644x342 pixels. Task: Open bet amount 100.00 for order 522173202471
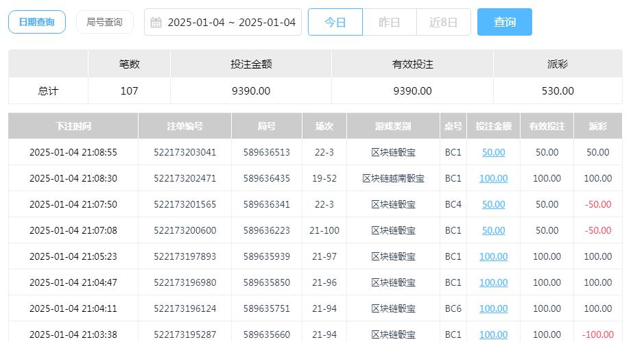493,178
